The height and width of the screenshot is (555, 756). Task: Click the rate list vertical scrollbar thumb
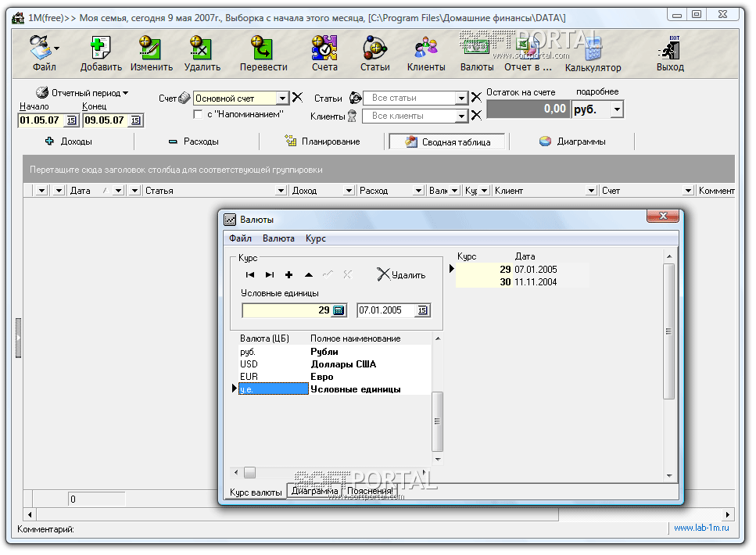click(x=668, y=331)
